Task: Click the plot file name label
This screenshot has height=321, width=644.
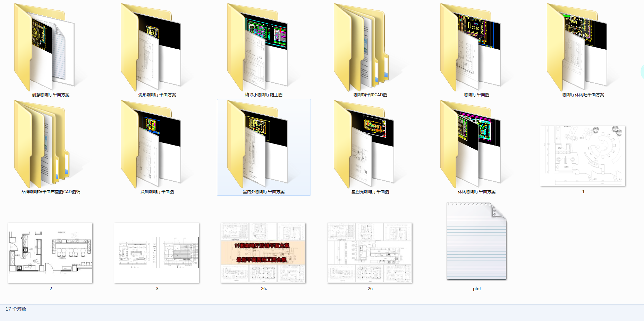Action: tap(477, 289)
